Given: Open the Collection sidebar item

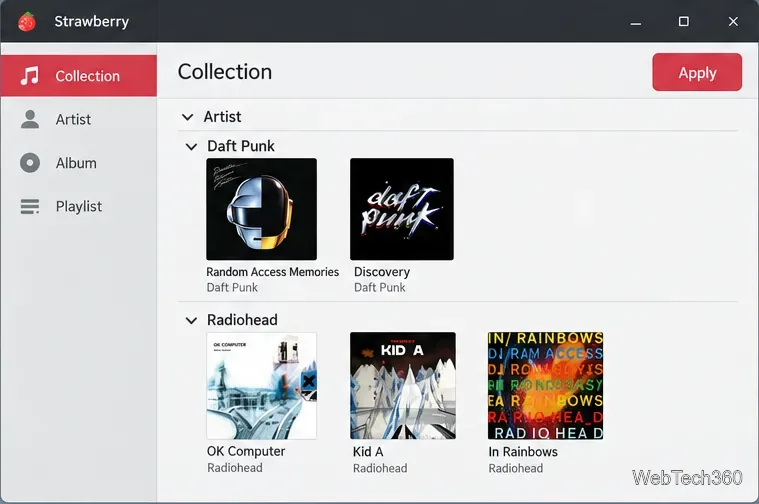Looking at the screenshot, I should coord(78,76).
